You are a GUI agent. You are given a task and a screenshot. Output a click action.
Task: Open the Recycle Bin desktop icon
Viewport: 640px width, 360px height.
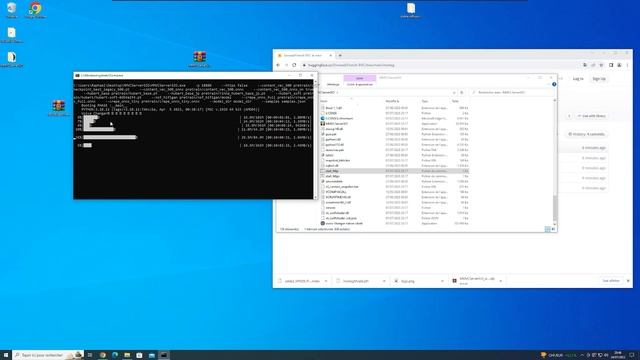(11, 10)
